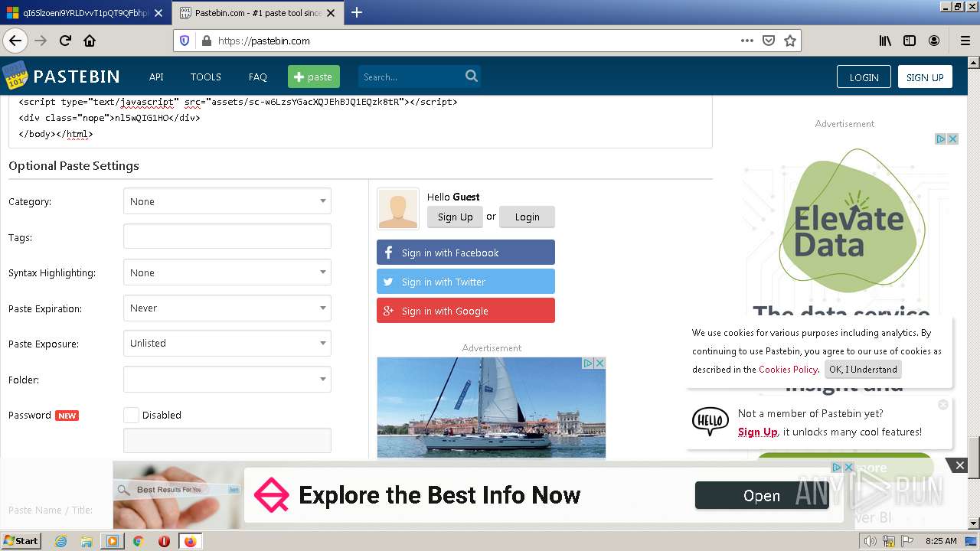Open the Firefox hamburger menu
The height and width of the screenshot is (551, 980).
965,41
